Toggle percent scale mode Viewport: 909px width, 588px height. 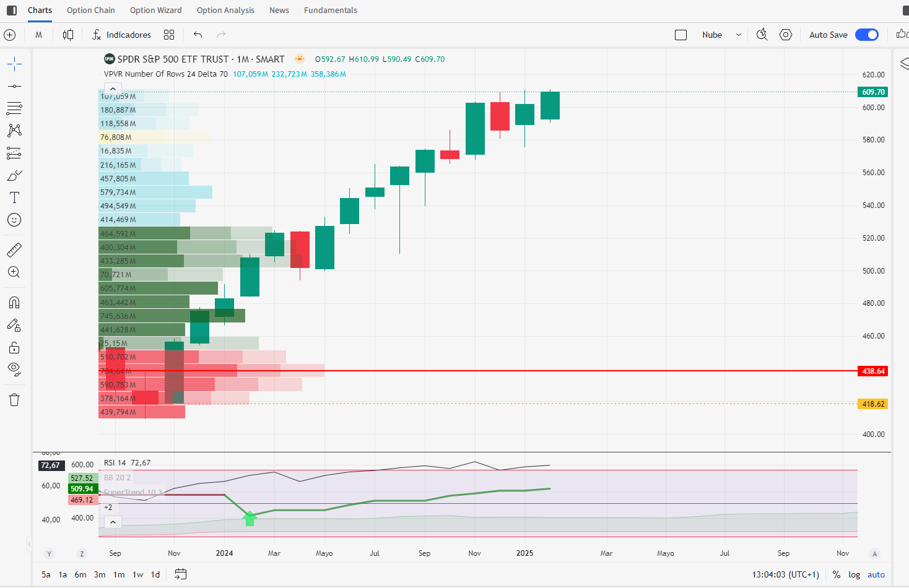tap(837, 574)
